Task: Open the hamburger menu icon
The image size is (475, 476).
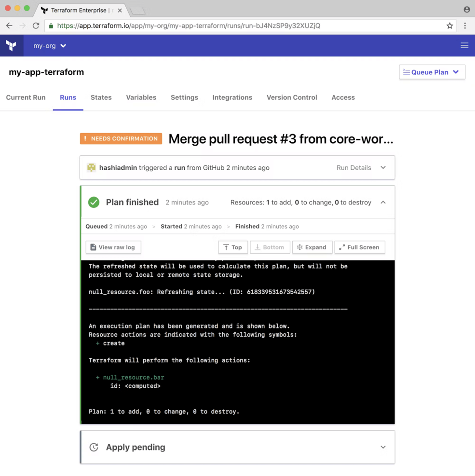Action: pos(464,45)
